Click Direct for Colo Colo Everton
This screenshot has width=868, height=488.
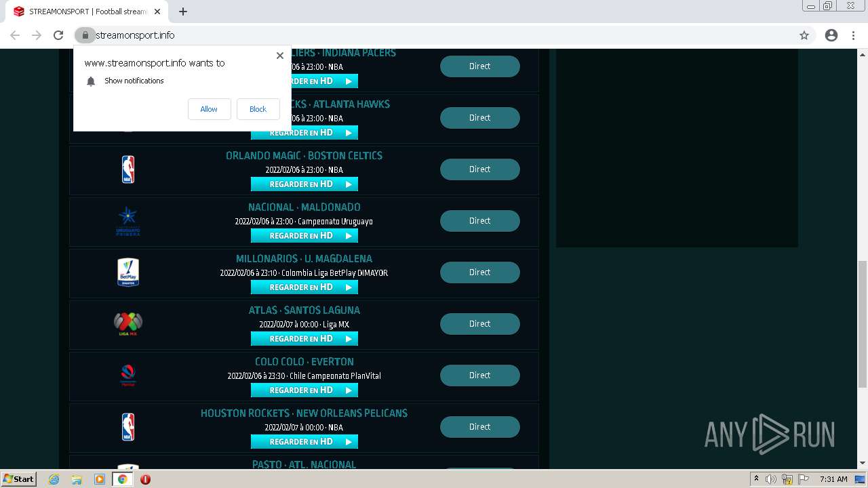[x=479, y=375]
